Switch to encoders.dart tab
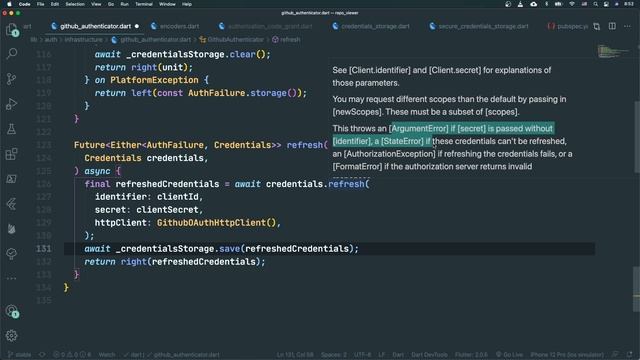Image resolution: width=640 pixels, height=360 pixels. tap(176, 26)
